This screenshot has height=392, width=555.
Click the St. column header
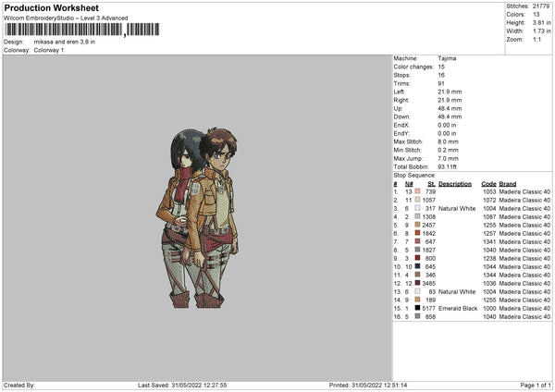[431, 184]
